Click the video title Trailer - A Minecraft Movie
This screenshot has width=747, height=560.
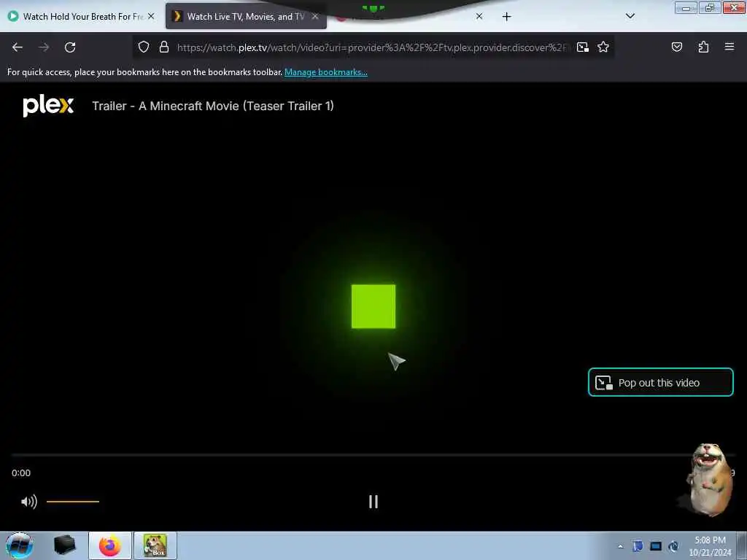click(x=213, y=106)
